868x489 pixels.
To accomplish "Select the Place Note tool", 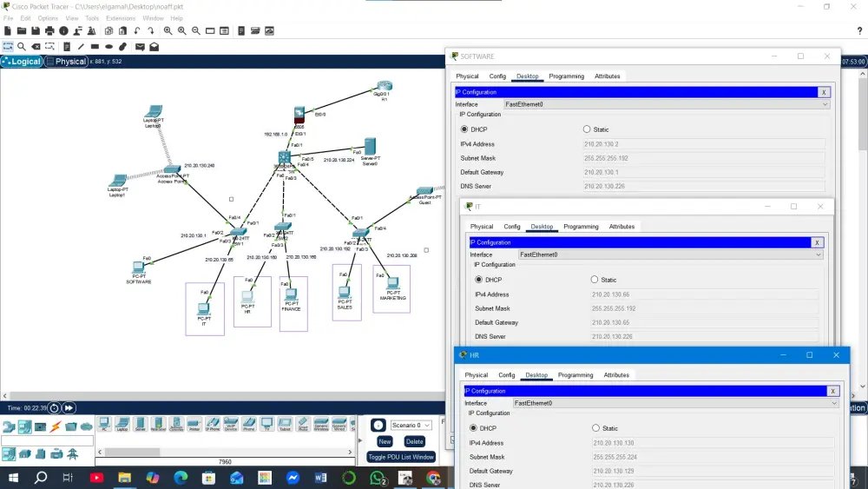I will pos(67,47).
